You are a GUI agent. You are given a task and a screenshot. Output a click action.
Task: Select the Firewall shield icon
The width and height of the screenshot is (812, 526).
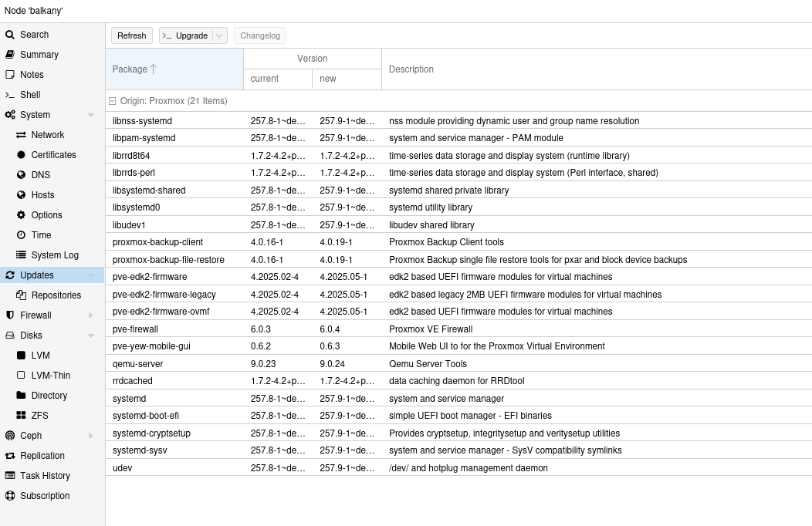coord(10,315)
